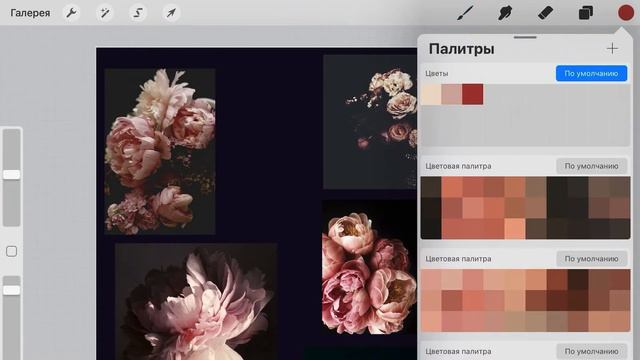Viewport: 640px width, 360px height.
Task: Tap the pink peony bouquet photo near palettes
Action: tap(369, 267)
